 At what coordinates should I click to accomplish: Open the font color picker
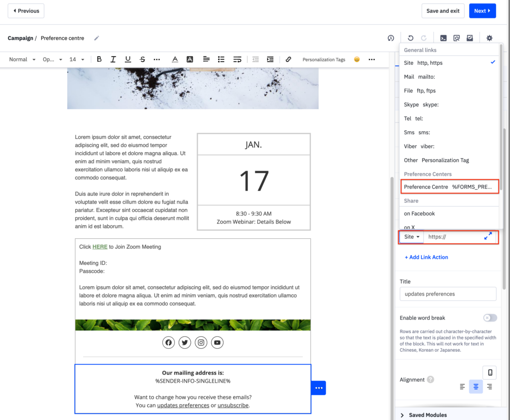point(175,59)
